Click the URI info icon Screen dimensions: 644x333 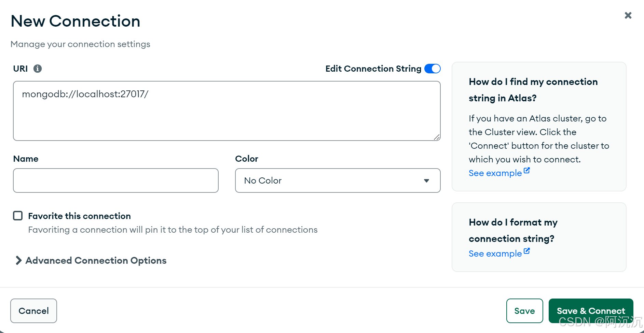(x=38, y=69)
